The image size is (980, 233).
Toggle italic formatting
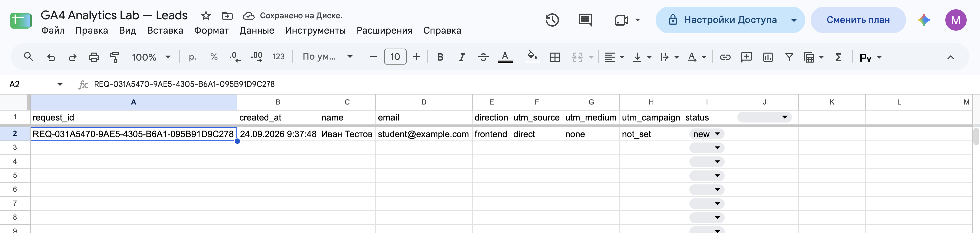point(461,57)
